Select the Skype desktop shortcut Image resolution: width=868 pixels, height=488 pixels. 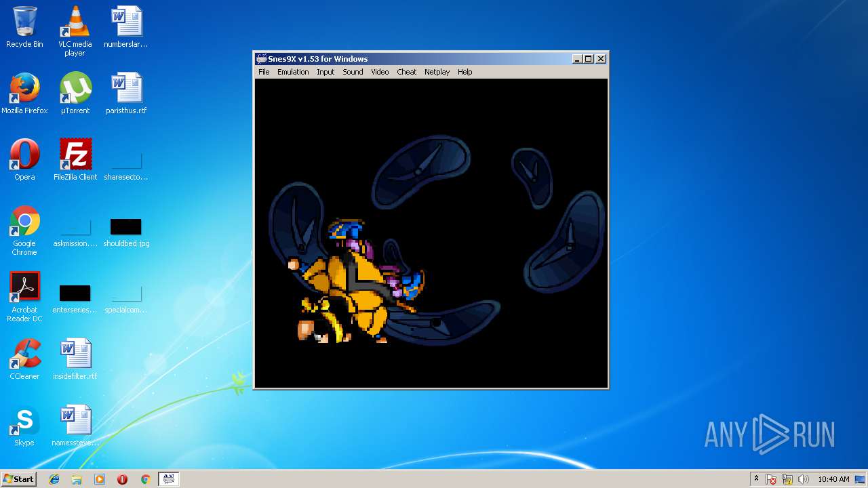click(x=24, y=426)
